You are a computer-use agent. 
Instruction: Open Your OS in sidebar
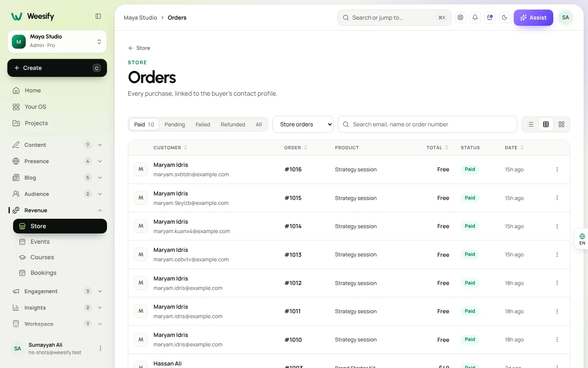pos(57,107)
